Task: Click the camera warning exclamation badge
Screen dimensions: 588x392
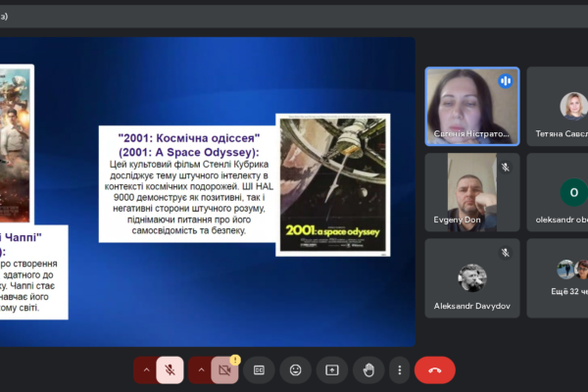Action: click(x=235, y=360)
